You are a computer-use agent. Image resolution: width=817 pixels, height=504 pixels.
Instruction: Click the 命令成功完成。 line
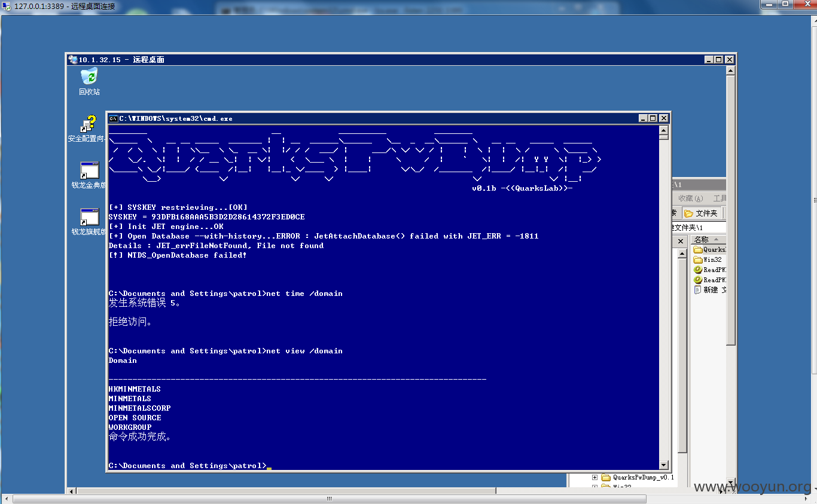[x=140, y=436]
